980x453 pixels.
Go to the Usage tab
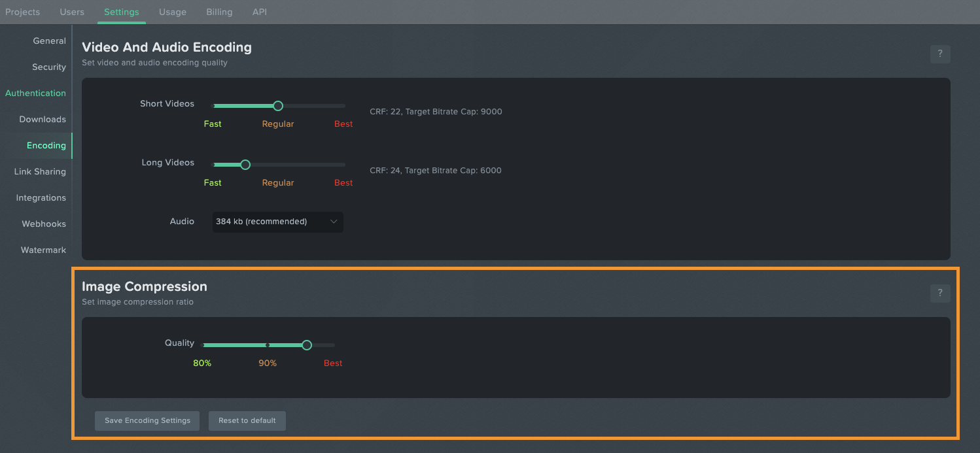coord(173,12)
